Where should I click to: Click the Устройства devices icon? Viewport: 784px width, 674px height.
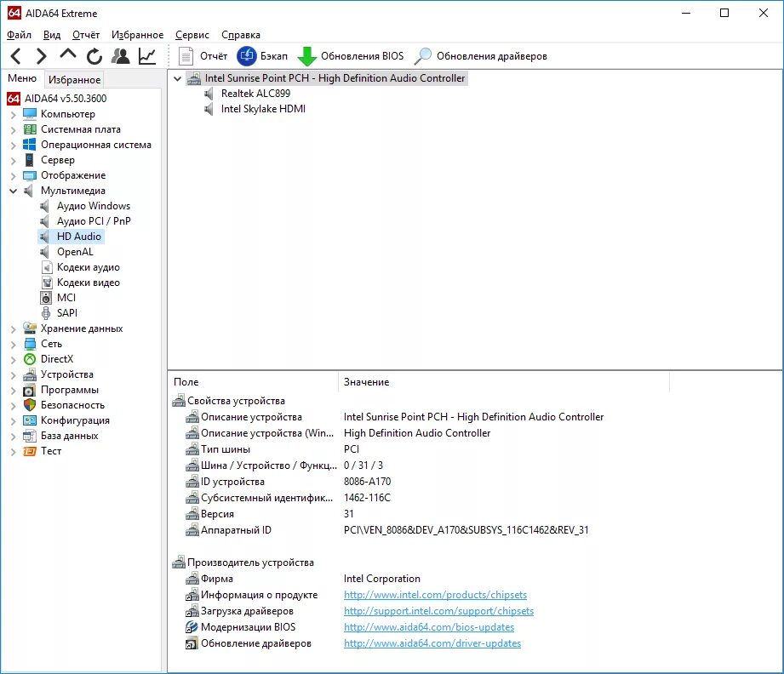point(30,374)
